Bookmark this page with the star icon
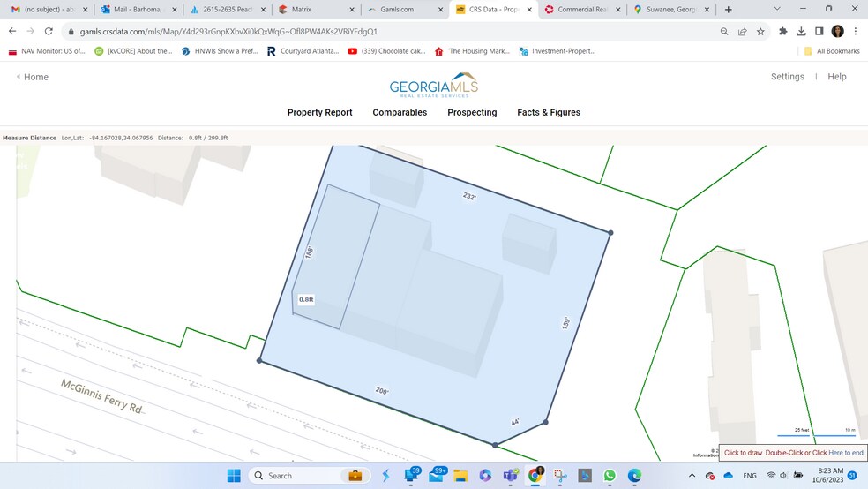 point(760,31)
